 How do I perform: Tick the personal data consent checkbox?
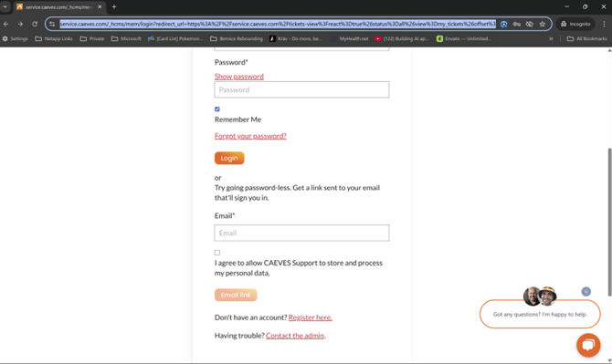(217, 253)
